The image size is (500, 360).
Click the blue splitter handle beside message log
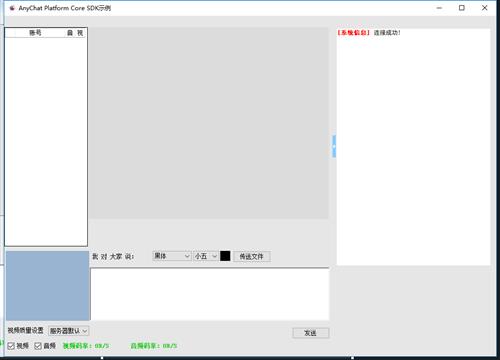click(x=334, y=146)
